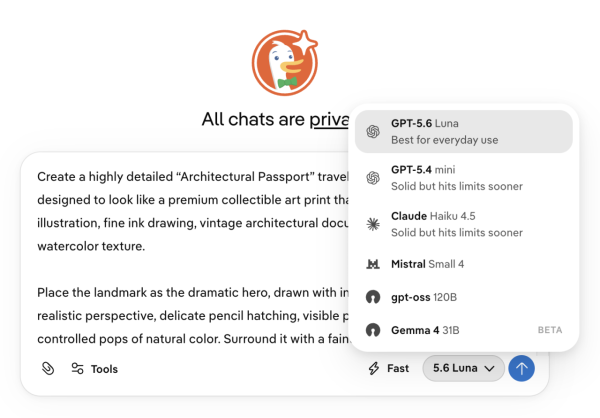Open the underlined private link in heading
Screen dimensions: 600x418
pos(329,119)
